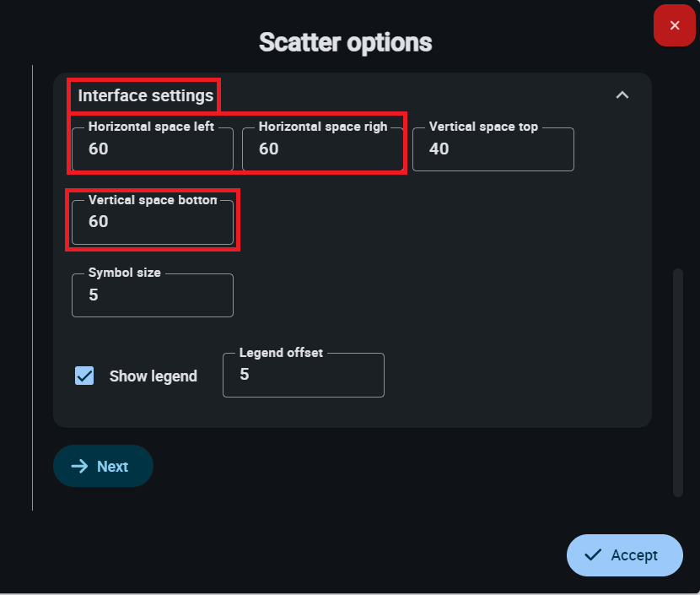
Task: Focus the Symbol size input
Action: pyautogui.click(x=152, y=295)
